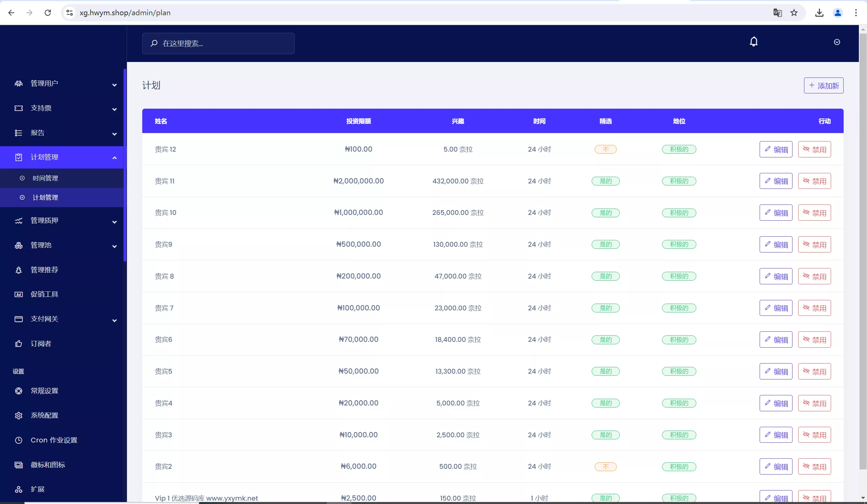Click the 系统配置 gear icon
This screenshot has height=504, width=867.
19,415
